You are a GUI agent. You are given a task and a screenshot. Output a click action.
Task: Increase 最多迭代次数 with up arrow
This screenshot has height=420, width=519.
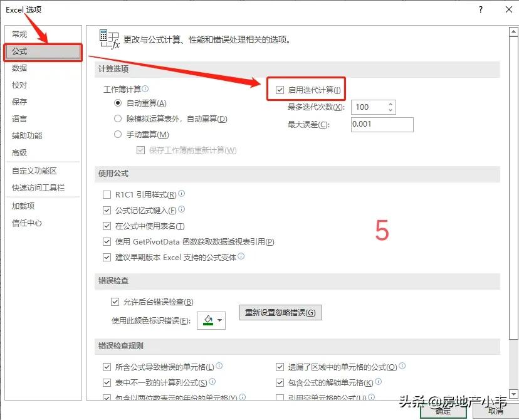pyautogui.click(x=391, y=103)
